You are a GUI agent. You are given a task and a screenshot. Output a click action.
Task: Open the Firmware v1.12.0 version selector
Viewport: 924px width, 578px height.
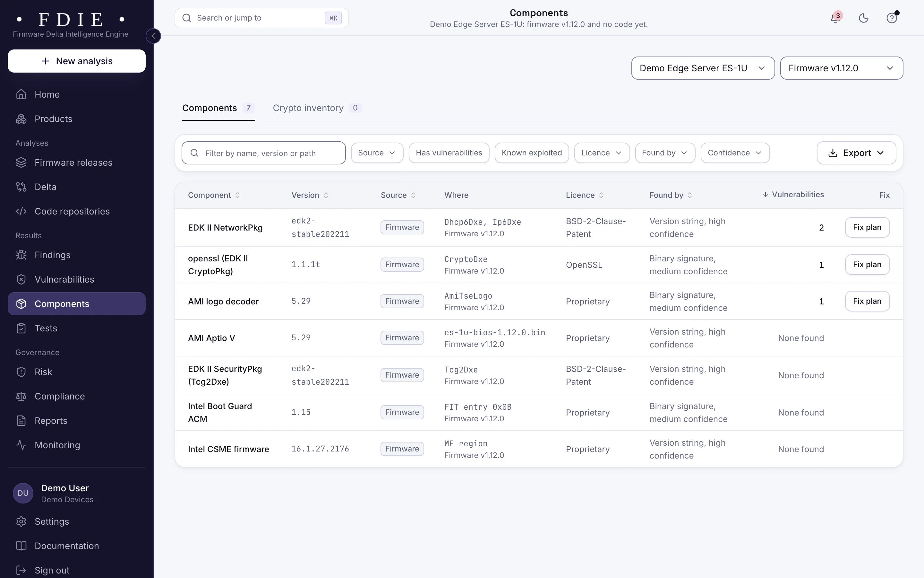[842, 68]
